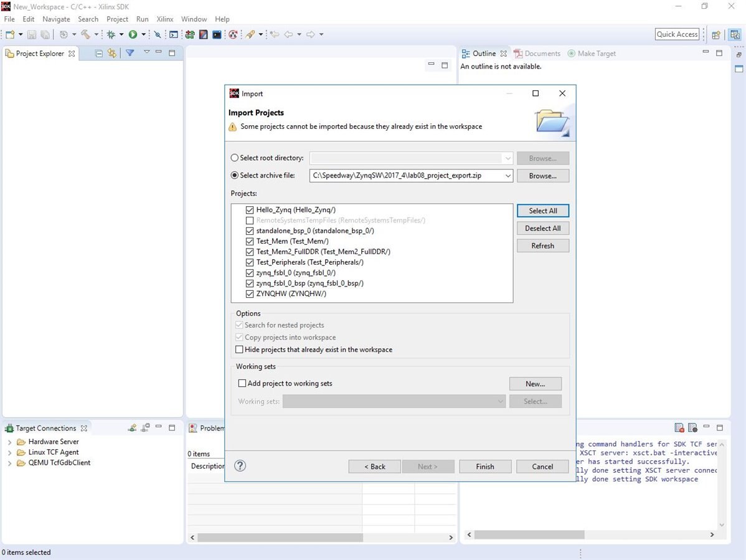Viewport: 746px width, 560px height.
Task: Uncheck the Hello_Zynq project checkbox
Action: (250, 210)
